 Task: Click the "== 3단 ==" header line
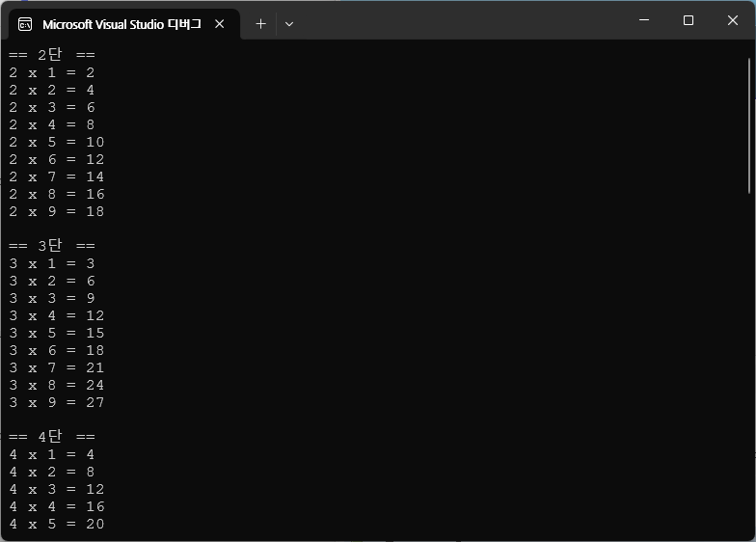[52, 246]
